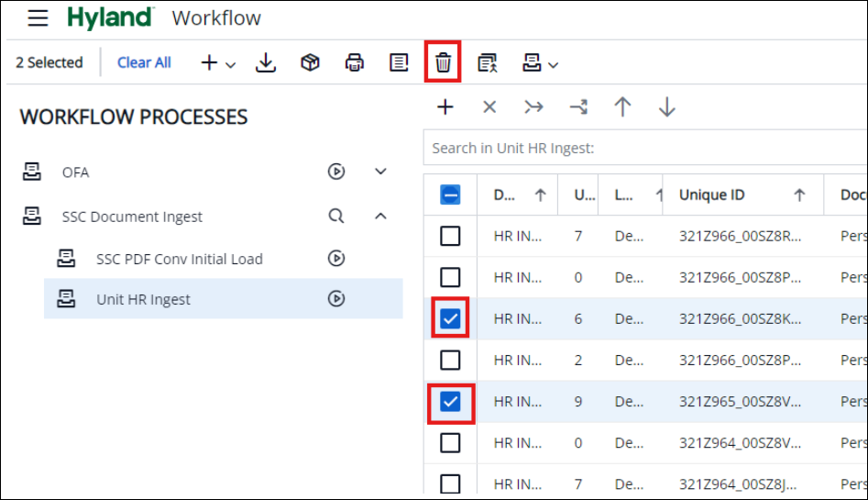Click inbox icon beside SSC PDF Conv Initial Load
This screenshot has height=500, width=868.
point(66,259)
